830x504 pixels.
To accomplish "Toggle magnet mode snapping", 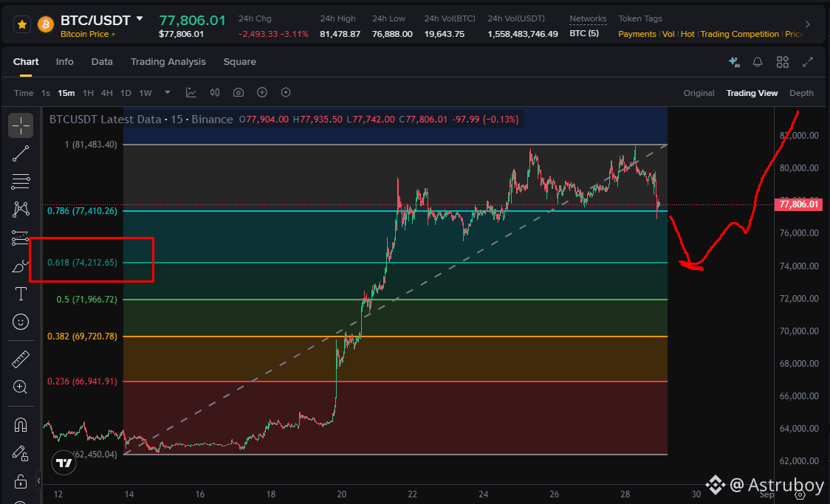I will [x=21, y=425].
